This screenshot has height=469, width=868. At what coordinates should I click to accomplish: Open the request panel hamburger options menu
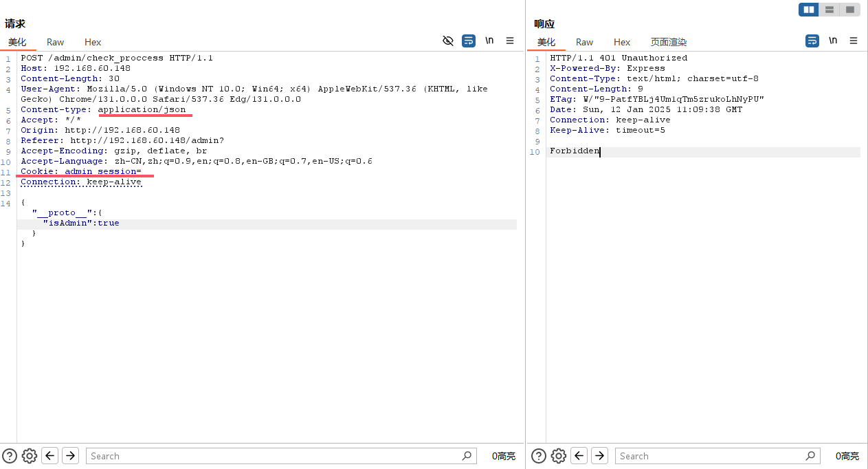coord(510,41)
